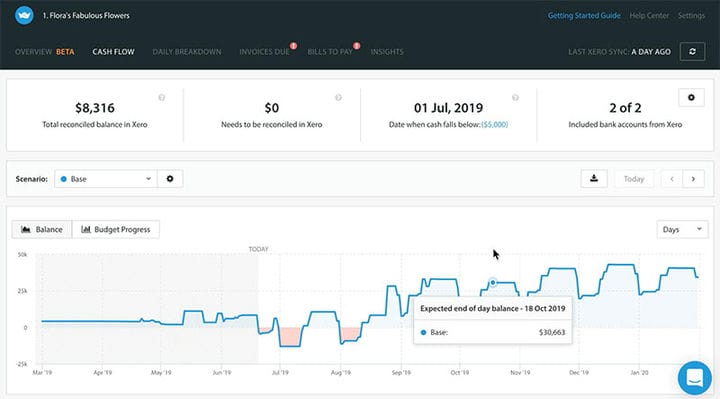The height and width of the screenshot is (399, 720).
Task: Click the ($5,000) threshold link
Action: tap(495, 124)
